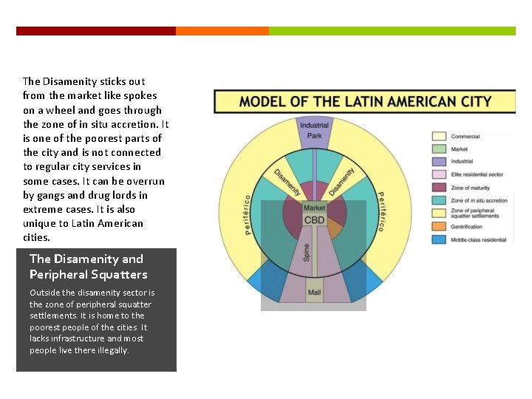Image resolution: width=532 pixels, height=399 pixels.
Task: Click the 'Outside the disamenity sector' paragraph
Action: (x=92, y=321)
